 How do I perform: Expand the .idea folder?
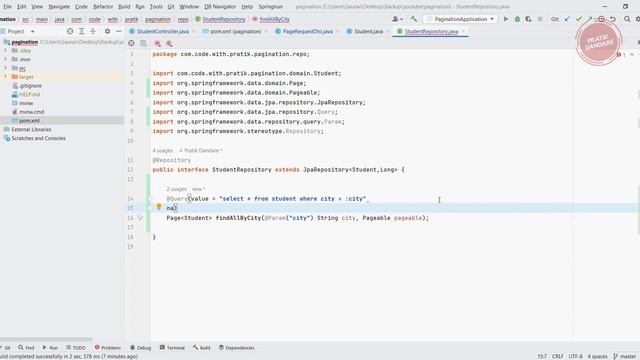(6, 50)
